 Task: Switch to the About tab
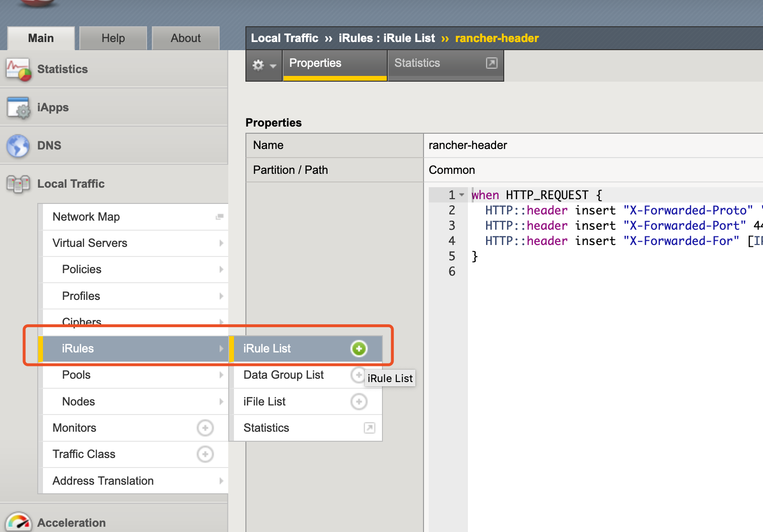(x=186, y=38)
